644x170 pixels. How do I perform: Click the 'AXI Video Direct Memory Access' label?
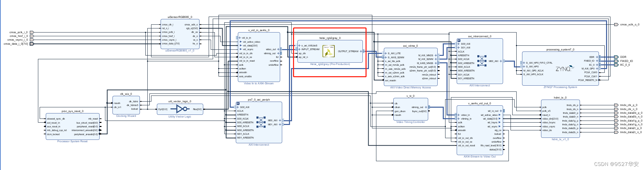pos(411,88)
